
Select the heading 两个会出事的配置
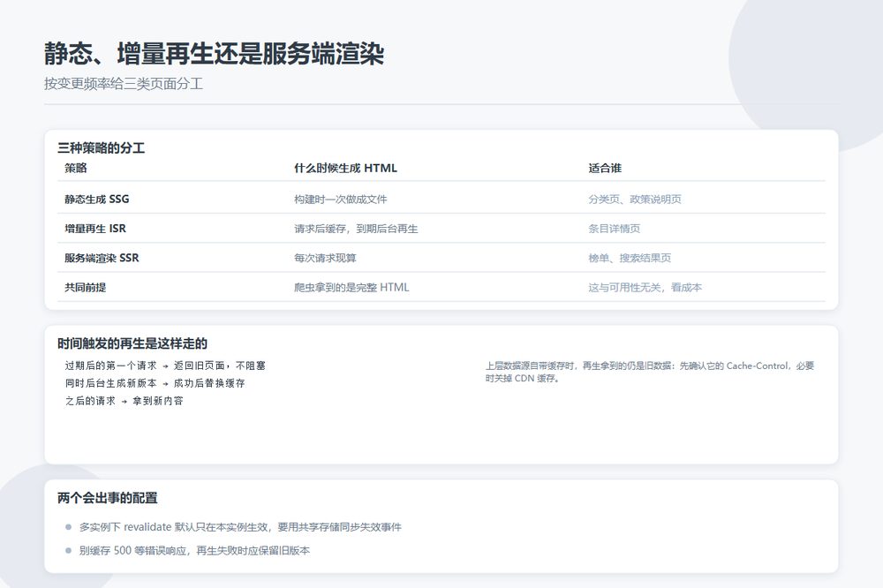(x=108, y=498)
